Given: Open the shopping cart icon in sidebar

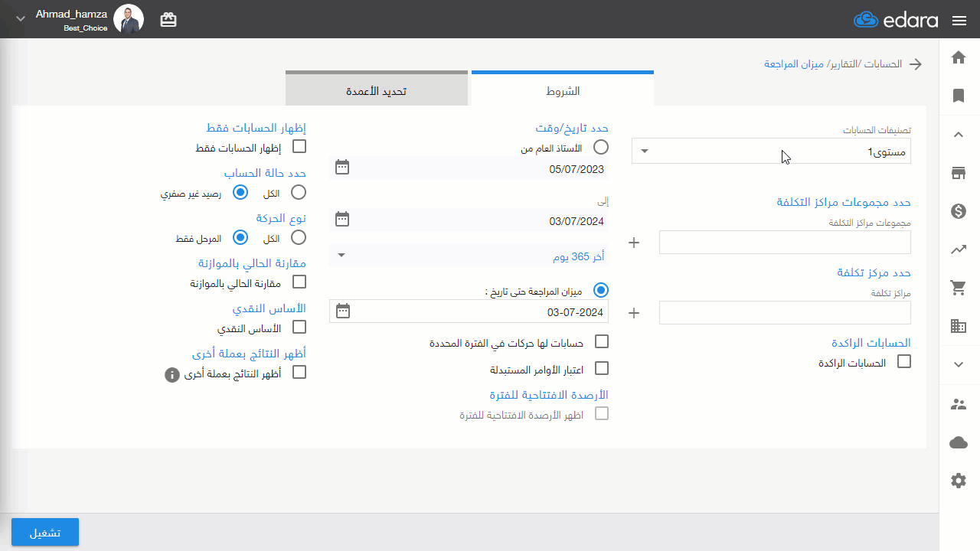Looking at the screenshot, I should click(958, 288).
